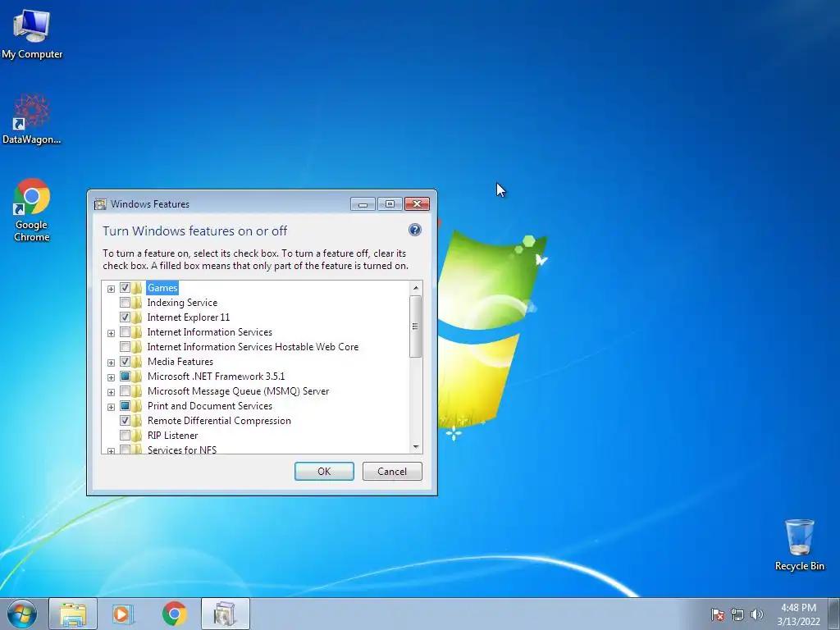The height and width of the screenshot is (630, 840).
Task: Click the feature list scroll down arrow
Action: [x=416, y=447]
